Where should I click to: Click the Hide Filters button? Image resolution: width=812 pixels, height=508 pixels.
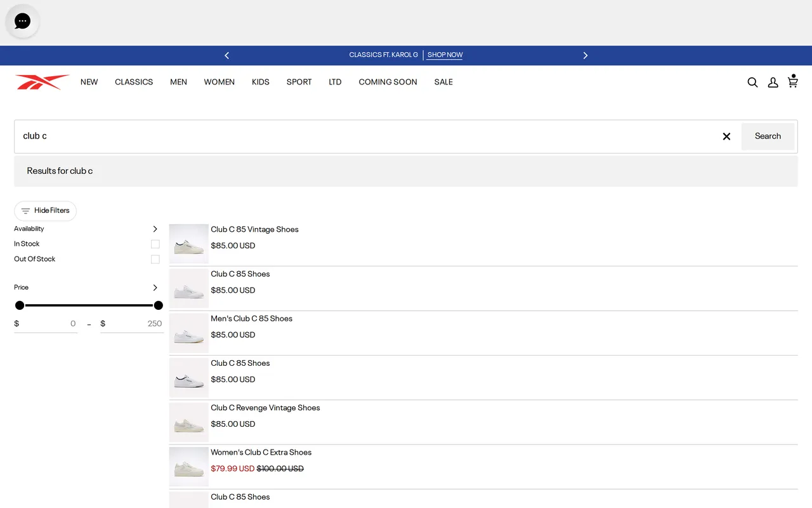tap(45, 211)
